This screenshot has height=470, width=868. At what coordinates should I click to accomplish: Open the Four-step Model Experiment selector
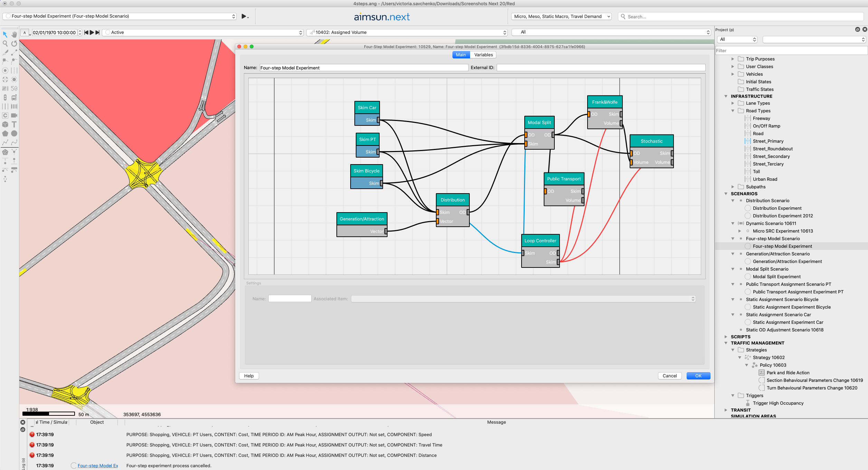[120, 16]
